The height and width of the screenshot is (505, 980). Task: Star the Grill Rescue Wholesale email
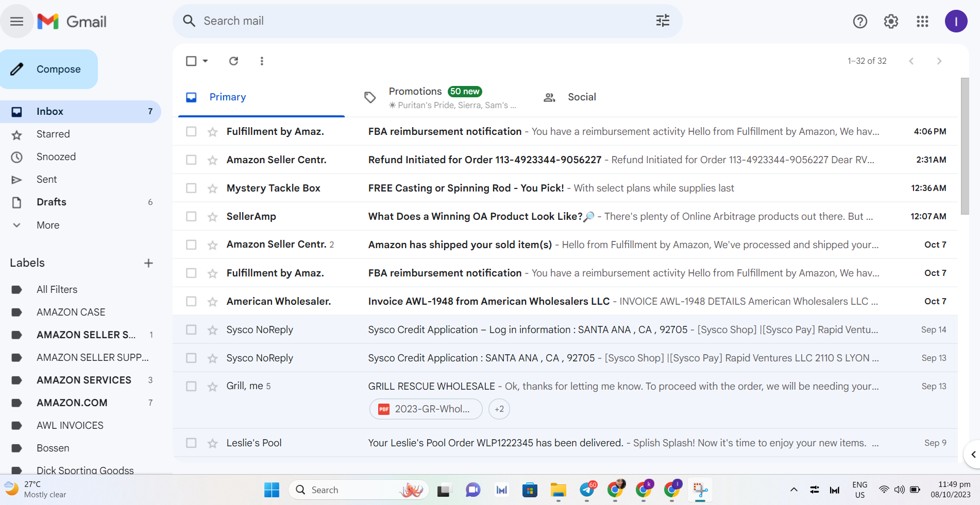212,387
